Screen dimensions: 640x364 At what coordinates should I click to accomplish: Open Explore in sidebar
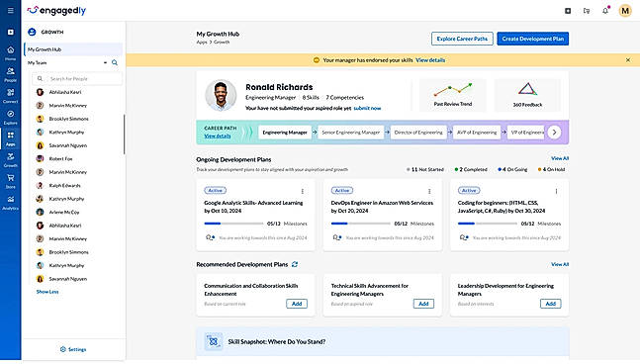[10, 117]
